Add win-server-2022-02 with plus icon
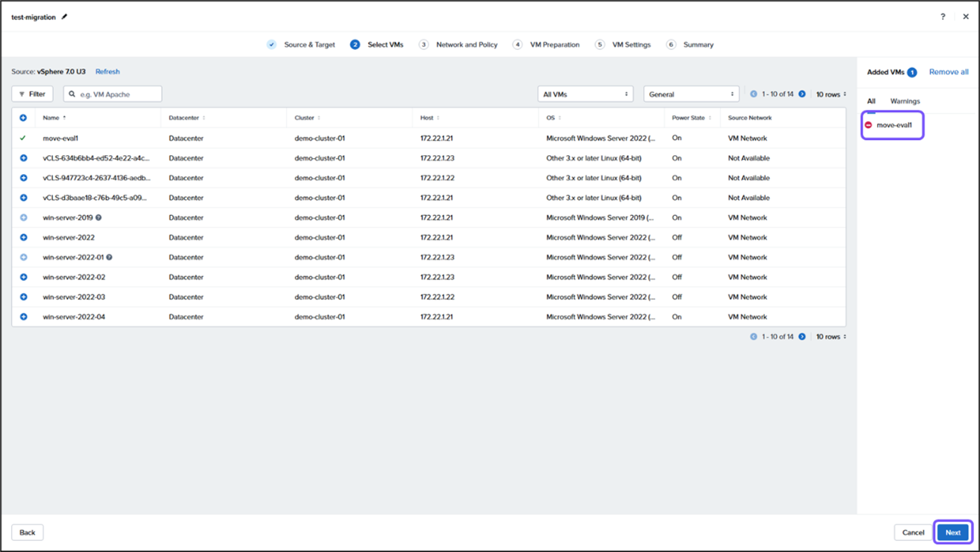 click(x=23, y=277)
